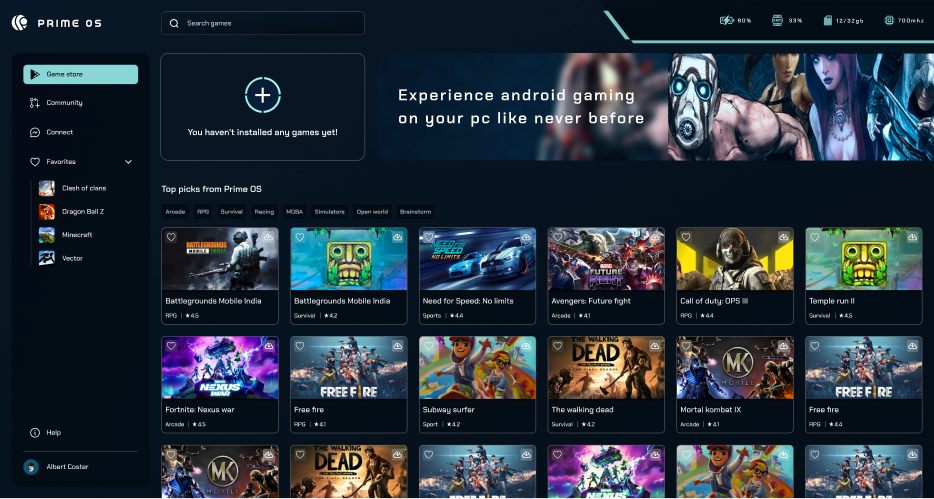Image resolution: width=934 pixels, height=499 pixels.
Task: Open the RAM 33% usage indicator
Action: click(777, 20)
